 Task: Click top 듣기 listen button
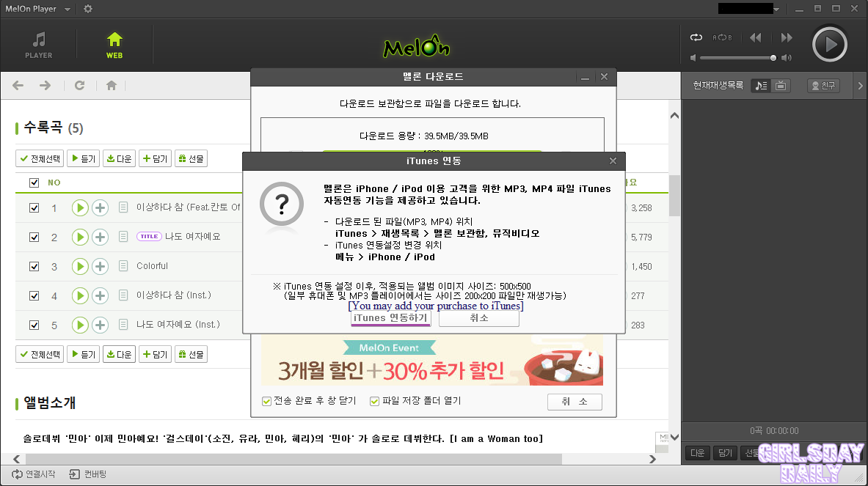(83, 158)
